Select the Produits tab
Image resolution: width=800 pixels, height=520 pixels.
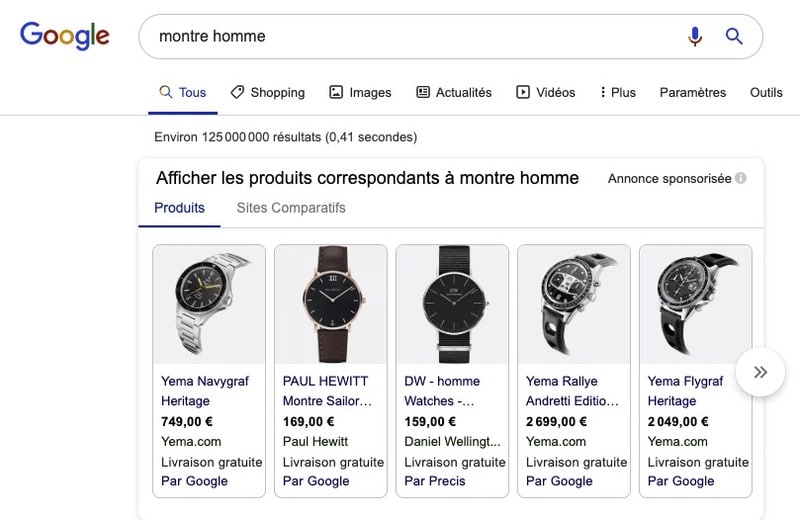pos(179,208)
